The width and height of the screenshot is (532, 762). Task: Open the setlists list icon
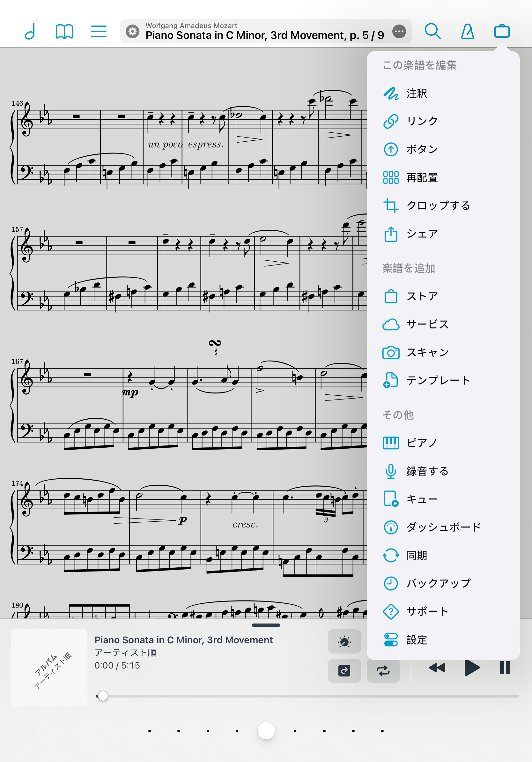99,32
